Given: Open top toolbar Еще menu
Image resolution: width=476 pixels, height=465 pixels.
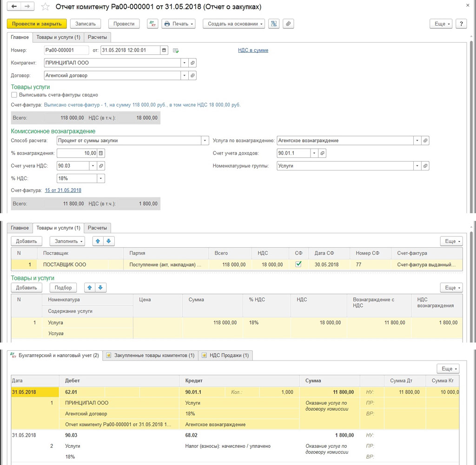Looking at the screenshot, I should coord(441,24).
